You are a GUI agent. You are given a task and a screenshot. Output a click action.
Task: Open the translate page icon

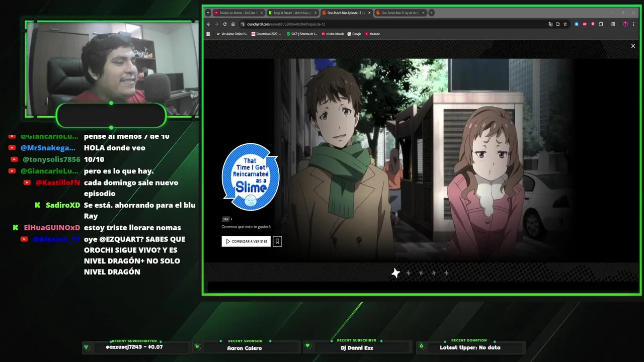point(550,24)
